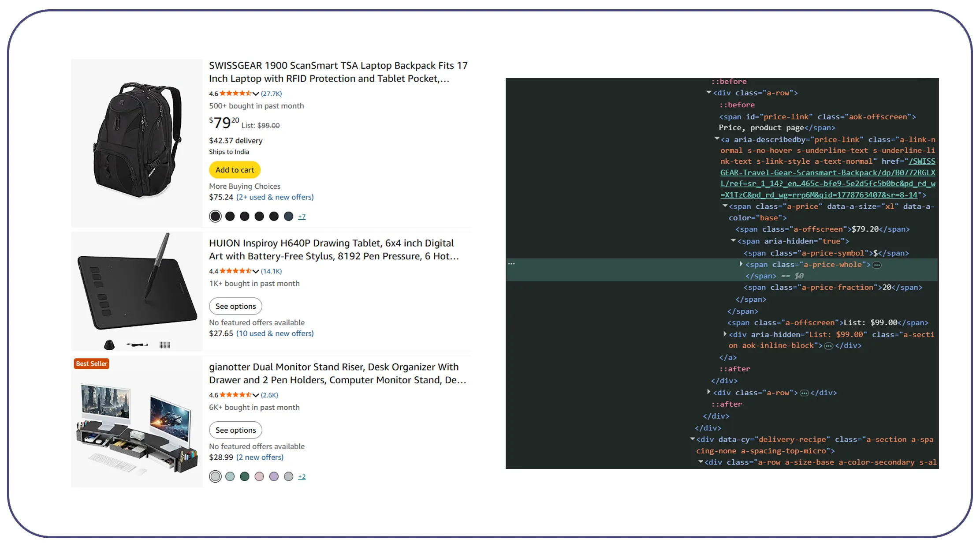Open the SWISSGEAR 1900 ScanSmart backpack title
Image resolution: width=980 pixels, height=547 pixels.
point(338,72)
